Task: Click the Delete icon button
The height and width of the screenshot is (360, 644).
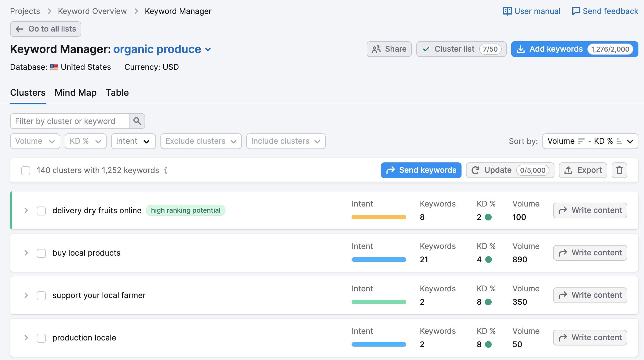Action: pyautogui.click(x=620, y=170)
